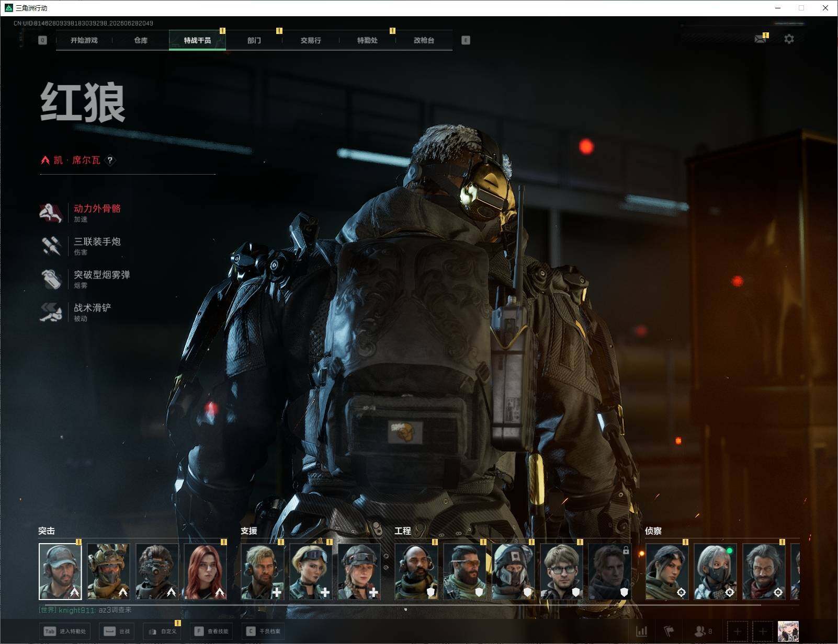Select the blond bearded male support operator
Screen dimensions: 838x644
[x=263, y=571]
